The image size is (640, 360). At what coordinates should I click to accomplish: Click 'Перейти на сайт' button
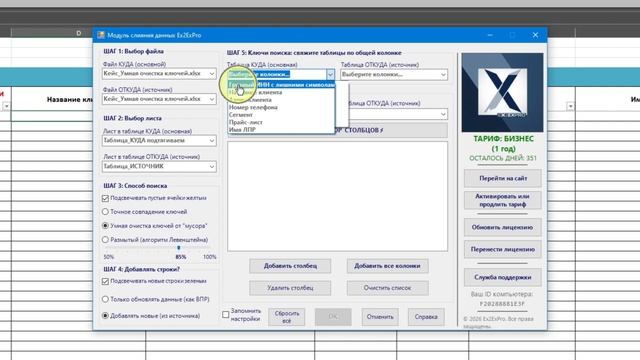tap(503, 178)
